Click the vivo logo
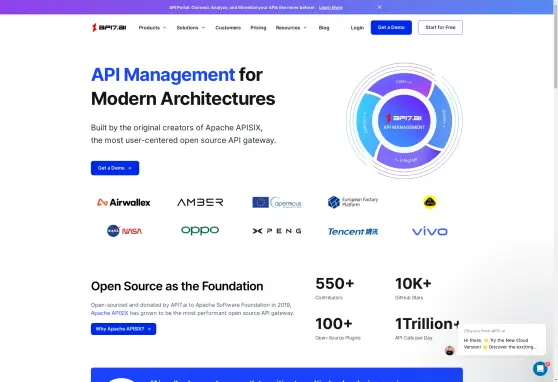558x382 pixels. [x=430, y=231]
